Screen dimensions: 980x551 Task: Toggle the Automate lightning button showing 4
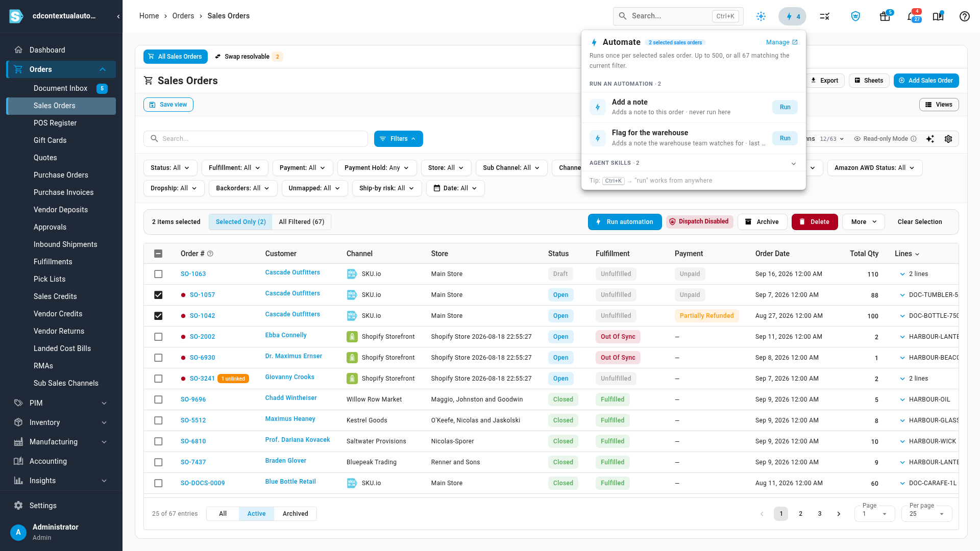792,16
